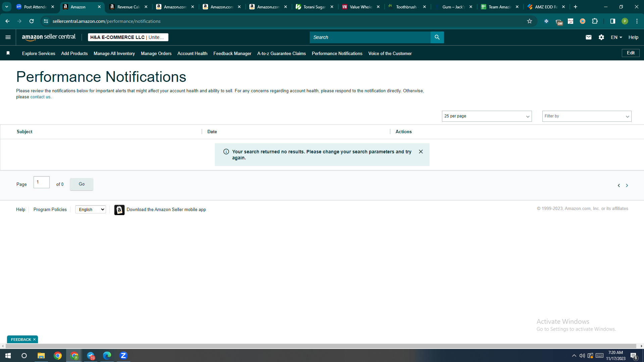Image resolution: width=644 pixels, height=362 pixels.
Task: Click the Go page button
Action: [x=82, y=184]
